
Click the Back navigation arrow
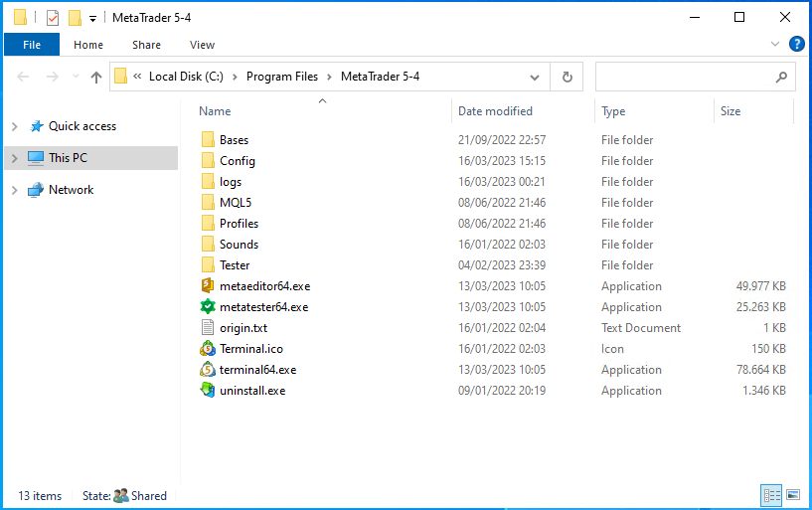(x=23, y=78)
